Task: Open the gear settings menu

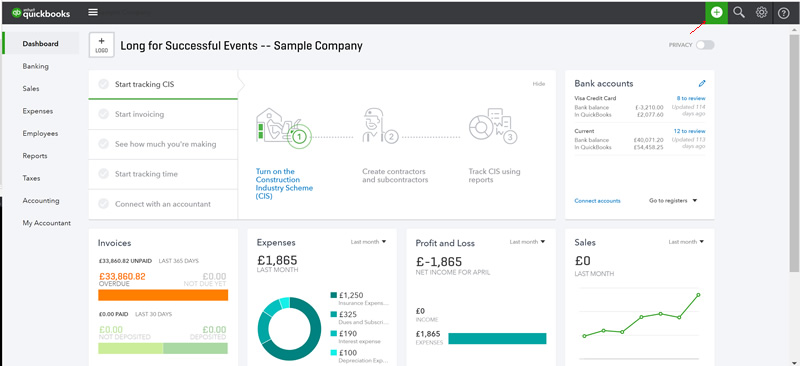Action: pos(761,12)
